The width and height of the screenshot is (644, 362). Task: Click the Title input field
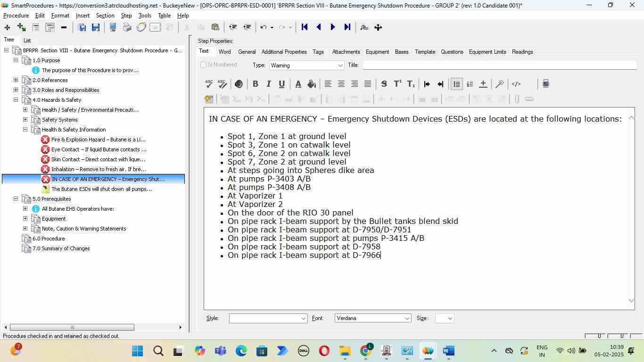[500, 65]
